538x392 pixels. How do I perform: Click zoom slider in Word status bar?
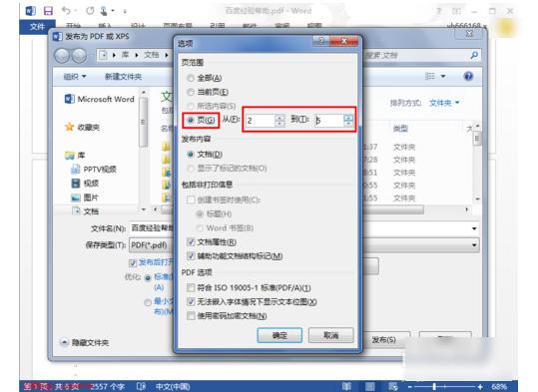pyautogui.click(x=434, y=386)
